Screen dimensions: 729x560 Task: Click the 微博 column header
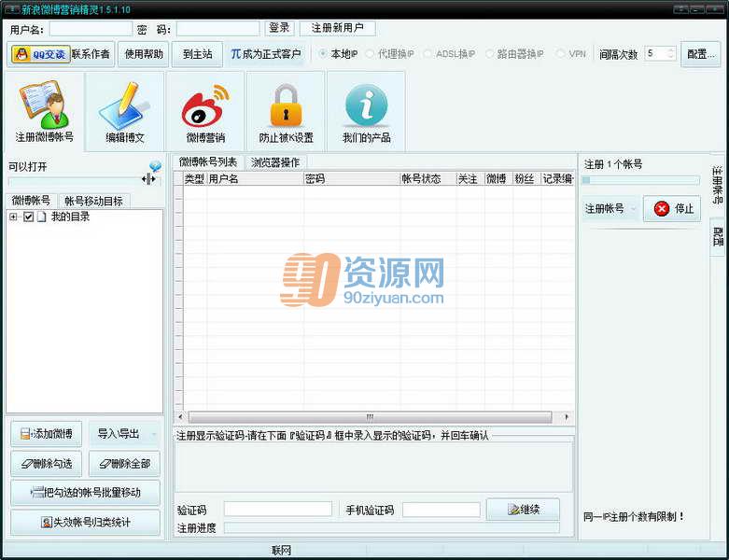tap(498, 179)
